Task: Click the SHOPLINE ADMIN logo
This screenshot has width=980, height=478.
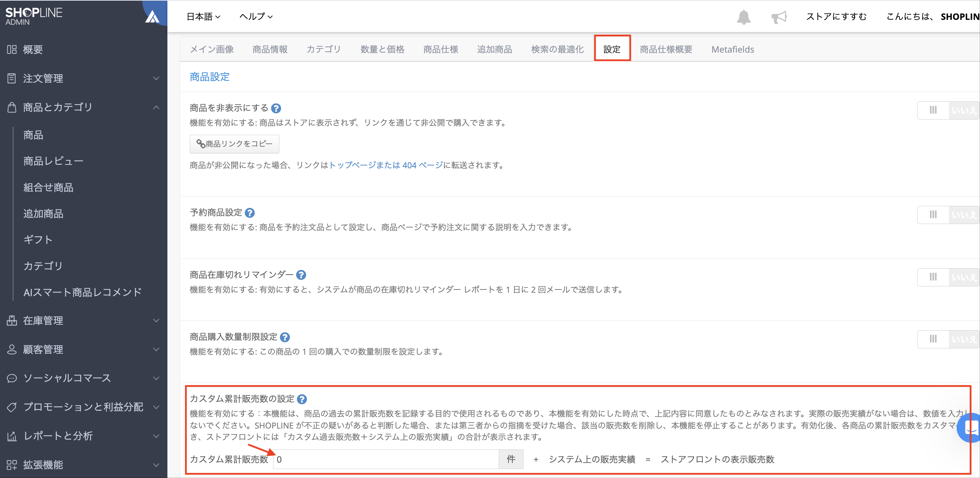Action: (33, 16)
